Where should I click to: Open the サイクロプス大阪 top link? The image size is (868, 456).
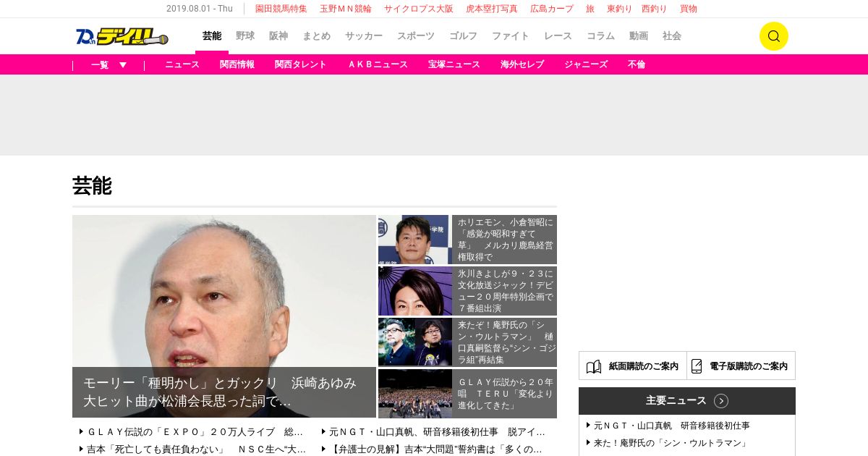[x=419, y=9]
